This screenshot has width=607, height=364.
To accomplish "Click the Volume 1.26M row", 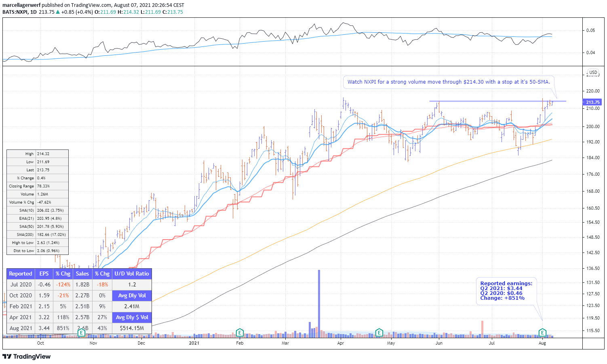I will (38, 194).
